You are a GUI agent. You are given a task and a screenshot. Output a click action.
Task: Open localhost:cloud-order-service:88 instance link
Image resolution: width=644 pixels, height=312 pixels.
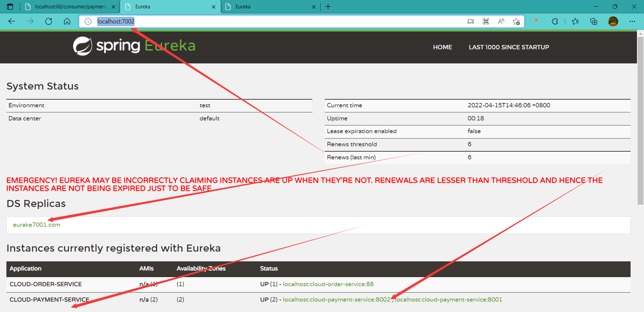point(328,284)
